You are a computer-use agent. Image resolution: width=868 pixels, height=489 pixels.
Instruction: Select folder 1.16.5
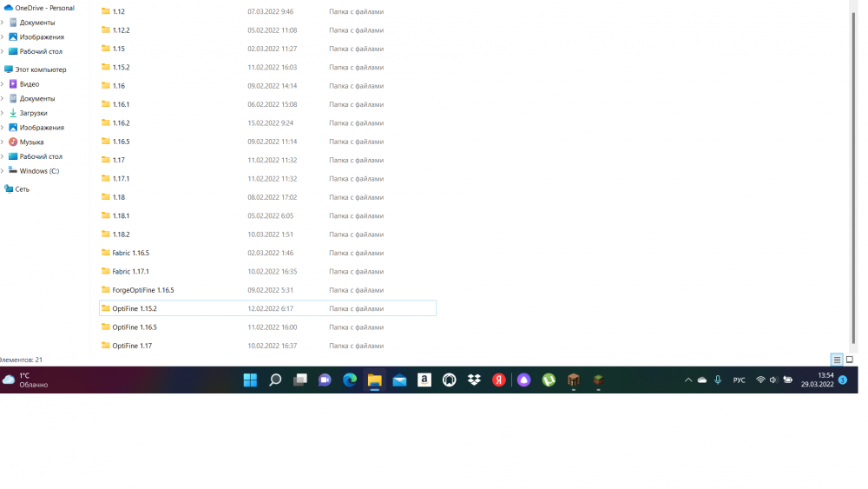268,142
